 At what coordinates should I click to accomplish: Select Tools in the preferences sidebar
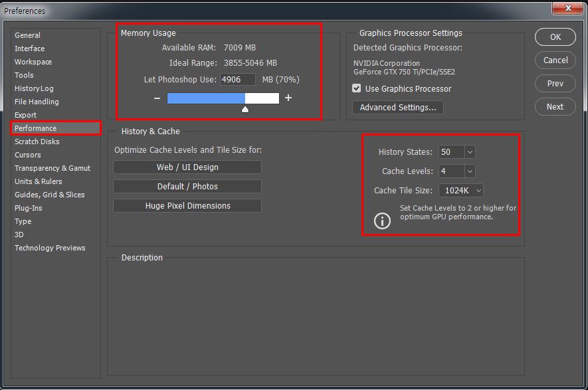click(x=24, y=75)
